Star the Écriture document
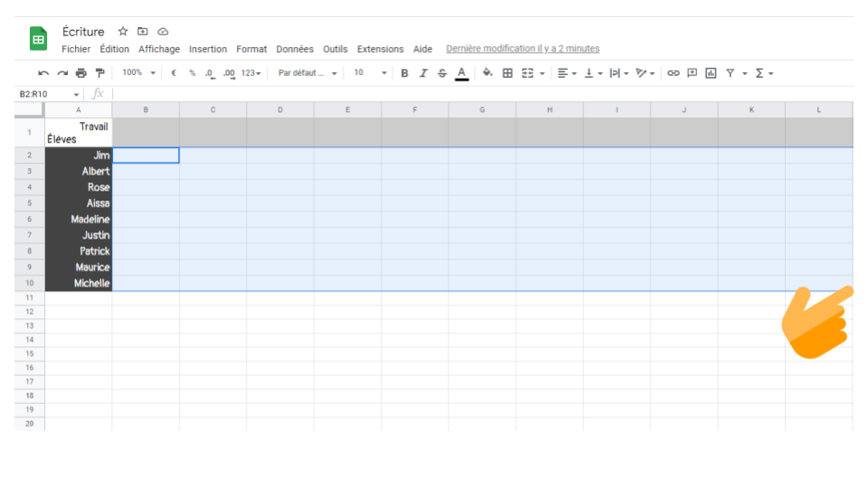This screenshot has width=868, height=488. coord(123,32)
